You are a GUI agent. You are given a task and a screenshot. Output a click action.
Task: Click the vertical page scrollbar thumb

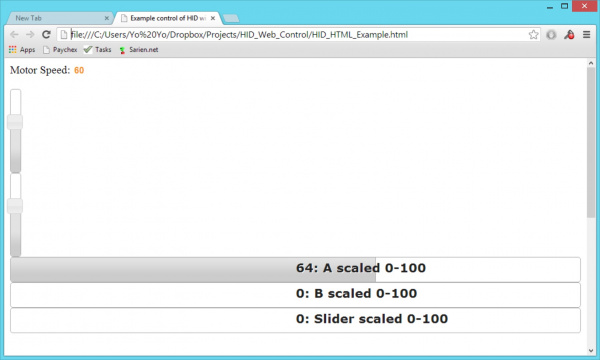591,143
